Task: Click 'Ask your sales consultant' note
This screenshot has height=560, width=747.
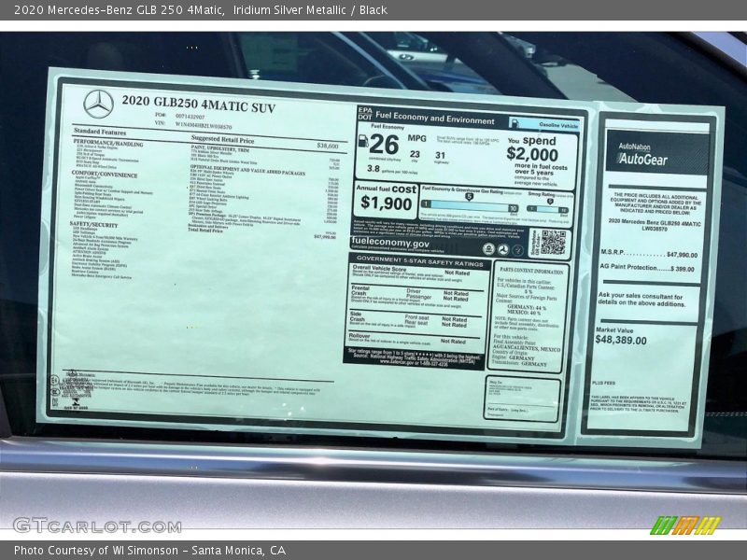Action: 641,300
